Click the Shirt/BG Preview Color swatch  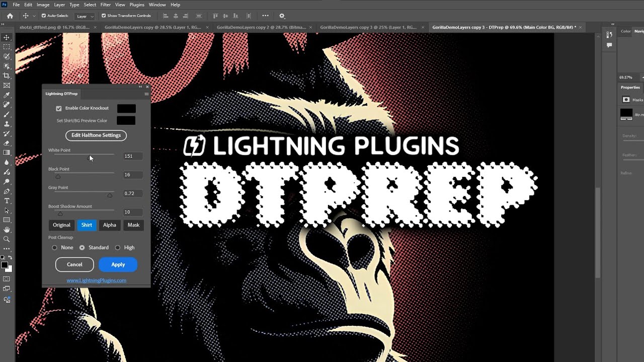(x=126, y=121)
